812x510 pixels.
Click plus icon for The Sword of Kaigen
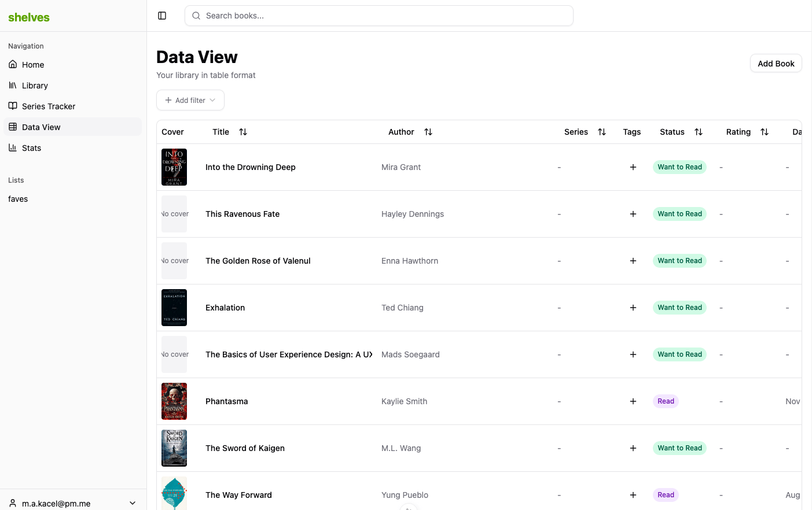633,448
